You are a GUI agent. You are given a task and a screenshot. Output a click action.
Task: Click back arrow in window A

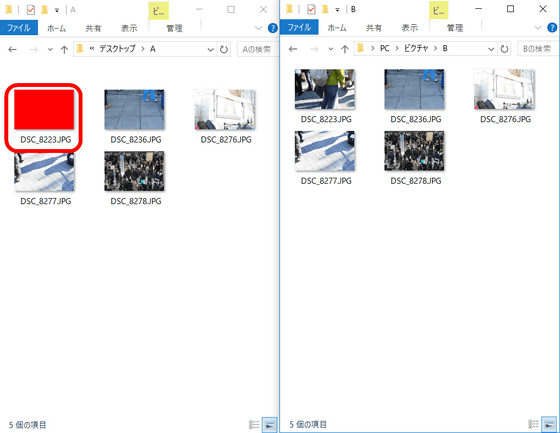tap(12, 50)
